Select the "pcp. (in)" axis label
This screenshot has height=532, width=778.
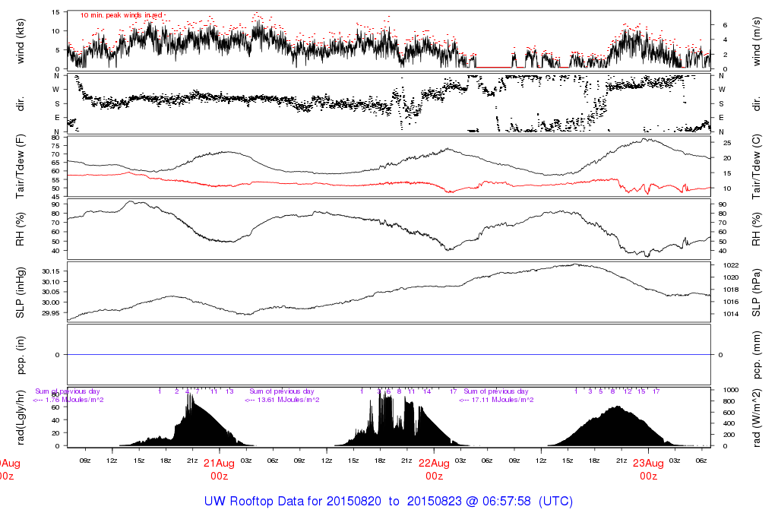coord(21,355)
